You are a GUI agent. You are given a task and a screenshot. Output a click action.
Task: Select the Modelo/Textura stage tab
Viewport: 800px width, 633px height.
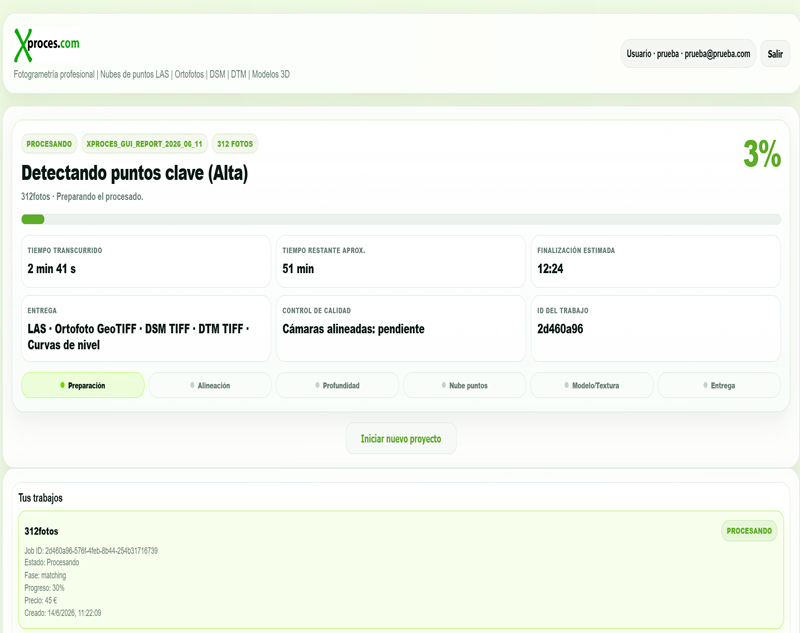[x=592, y=385]
